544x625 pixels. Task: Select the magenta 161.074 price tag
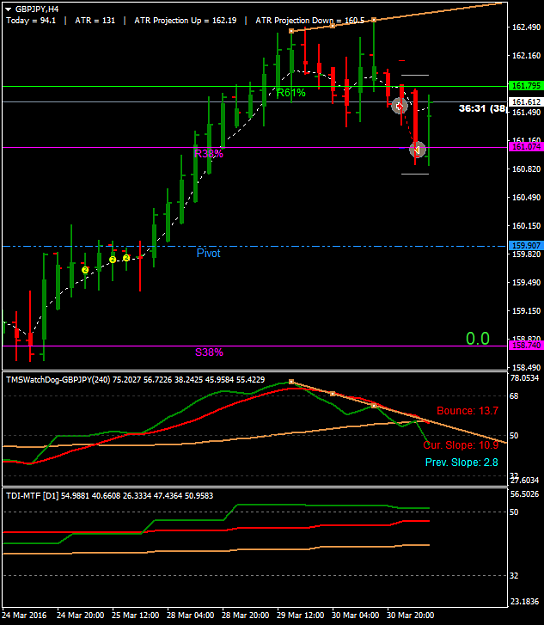526,147
